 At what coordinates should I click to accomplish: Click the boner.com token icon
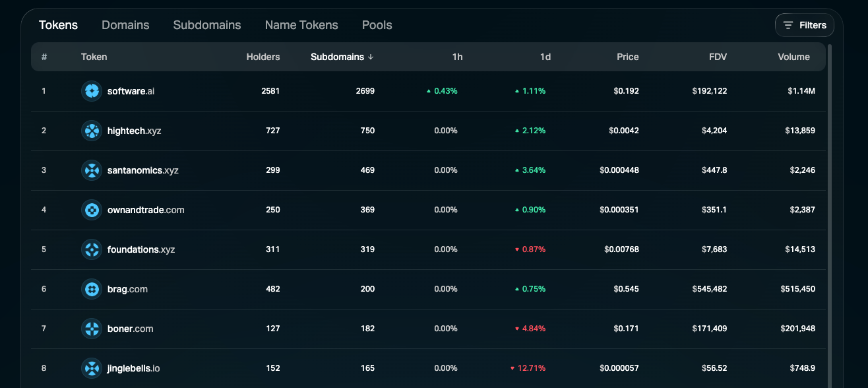tap(91, 329)
